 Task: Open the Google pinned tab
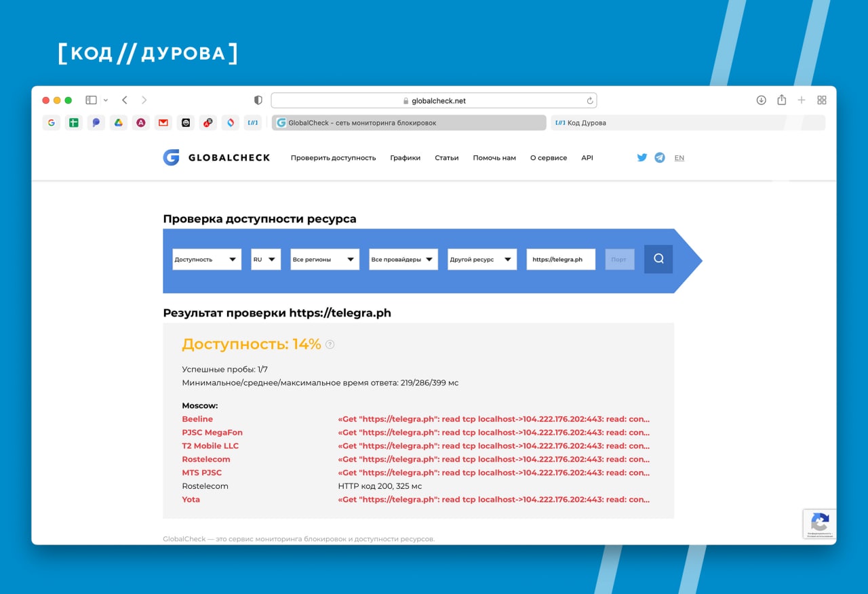pos(52,123)
